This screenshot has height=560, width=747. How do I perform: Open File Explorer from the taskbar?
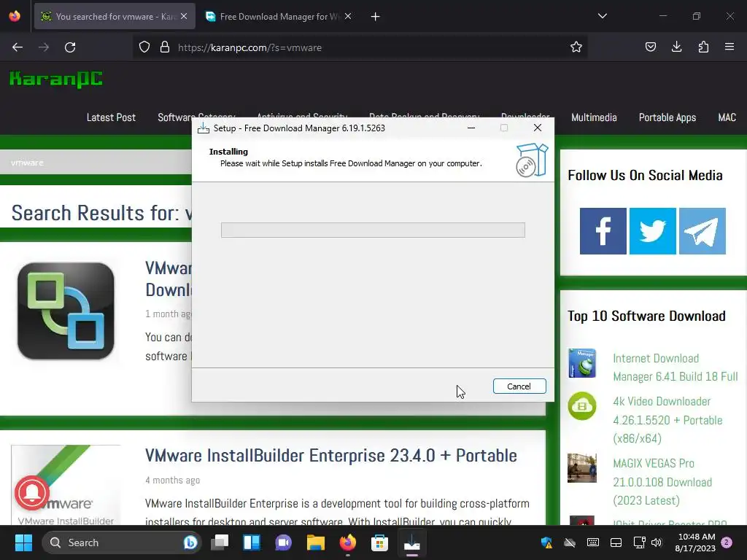pos(315,542)
